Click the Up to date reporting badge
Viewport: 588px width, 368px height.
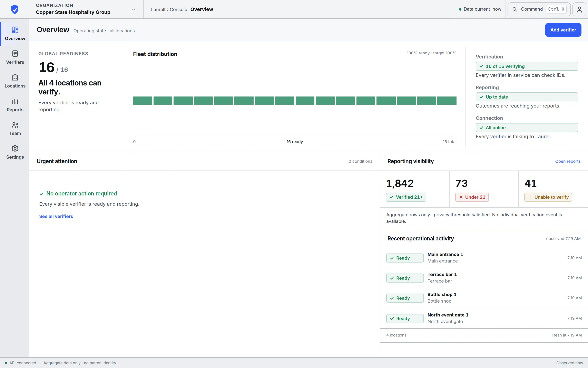click(x=527, y=97)
